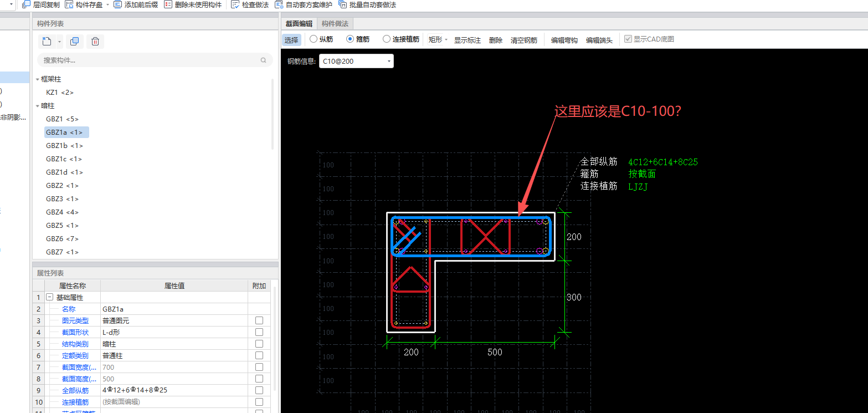Click the 编辑端头 button

click(x=599, y=40)
